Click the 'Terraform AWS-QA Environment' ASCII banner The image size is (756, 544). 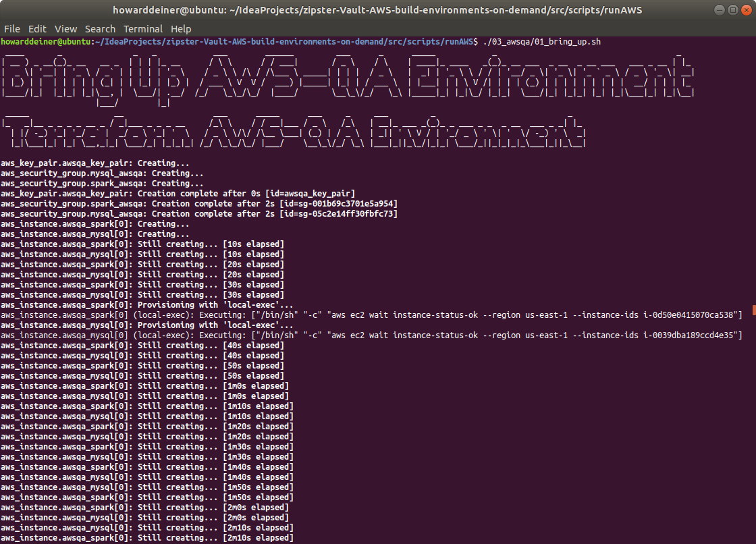click(x=294, y=131)
